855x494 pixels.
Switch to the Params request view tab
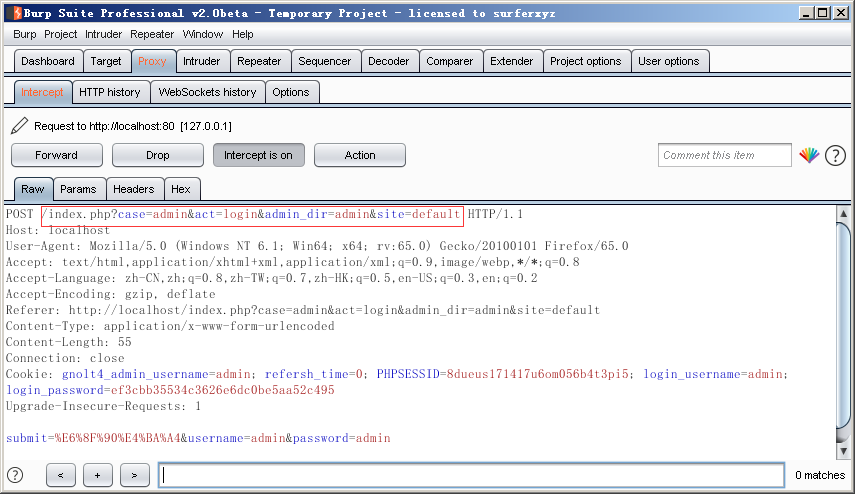click(x=79, y=189)
